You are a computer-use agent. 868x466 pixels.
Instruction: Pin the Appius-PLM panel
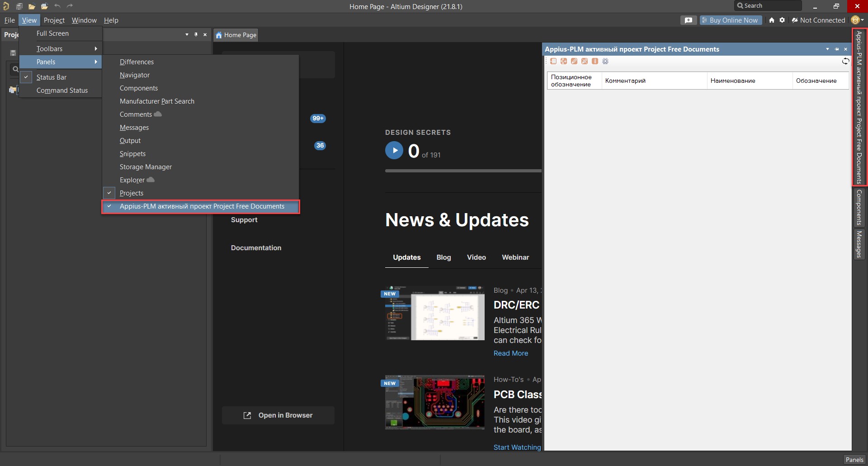click(837, 49)
